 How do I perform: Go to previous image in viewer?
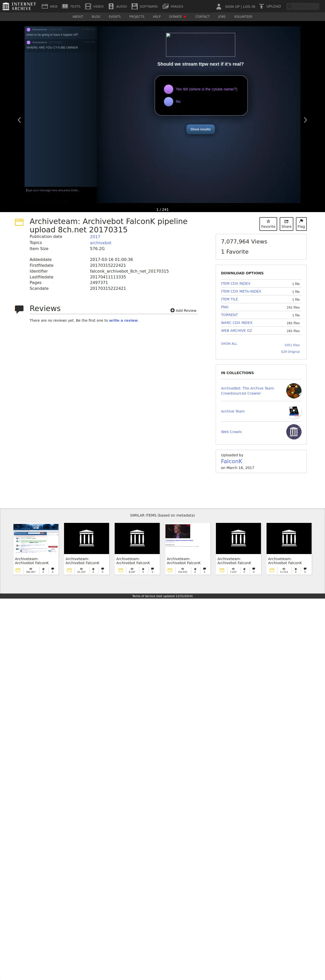(19, 120)
